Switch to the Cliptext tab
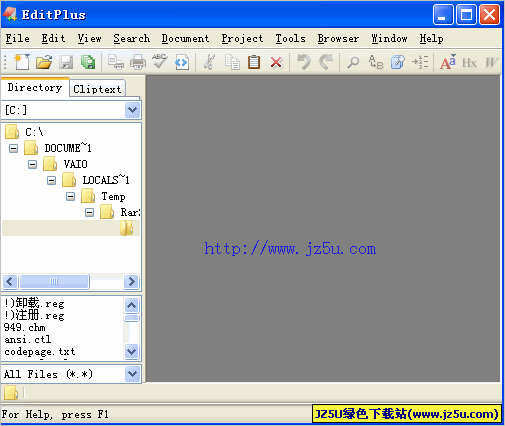The height and width of the screenshot is (426, 505). tap(97, 89)
